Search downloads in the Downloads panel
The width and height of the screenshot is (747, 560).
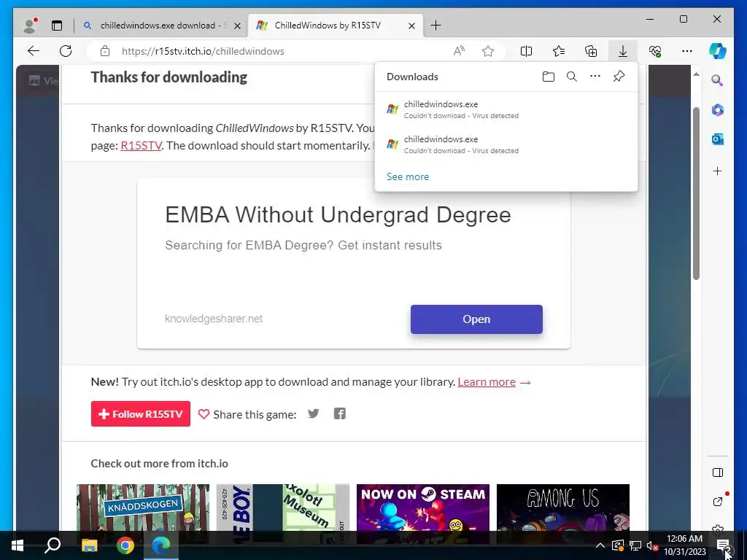(572, 77)
